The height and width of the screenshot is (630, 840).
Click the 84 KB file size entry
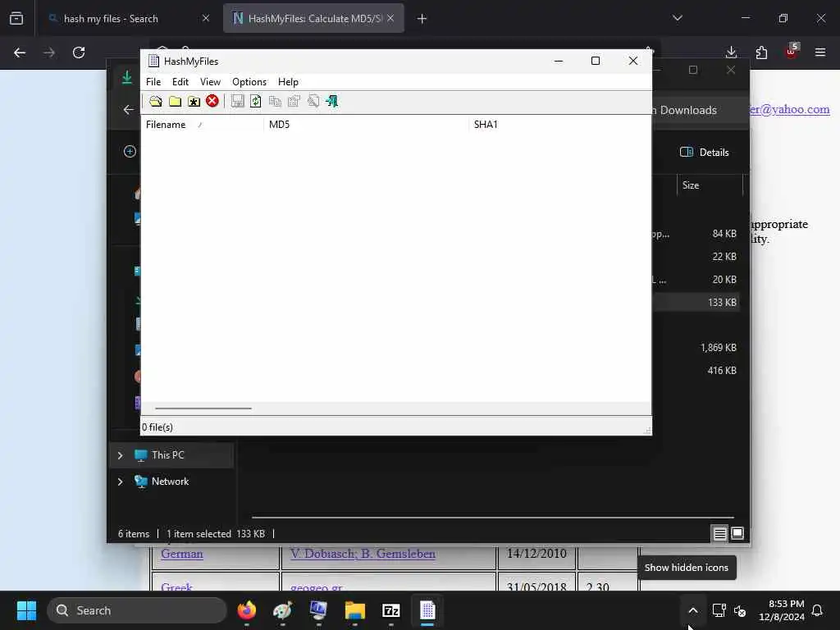pos(724,234)
